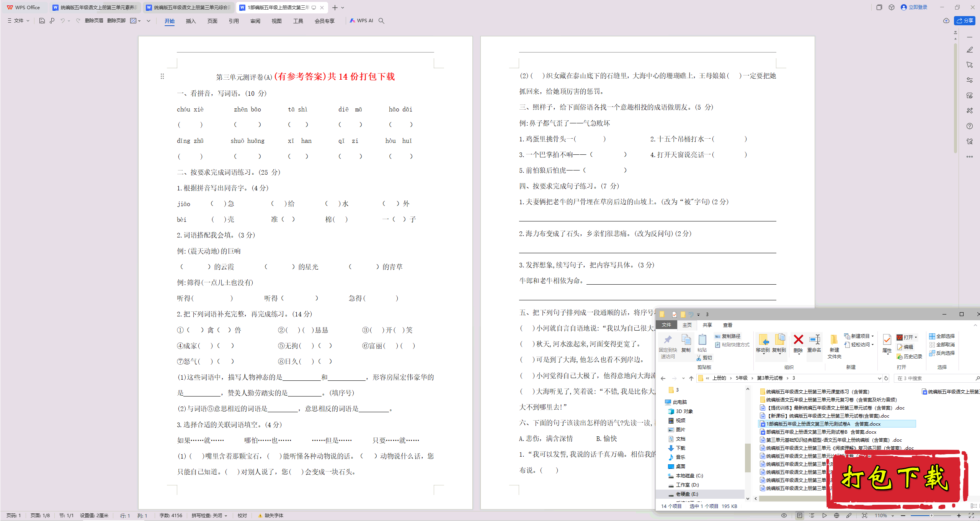
Task: Open WPS AI assistant
Action: tap(361, 21)
